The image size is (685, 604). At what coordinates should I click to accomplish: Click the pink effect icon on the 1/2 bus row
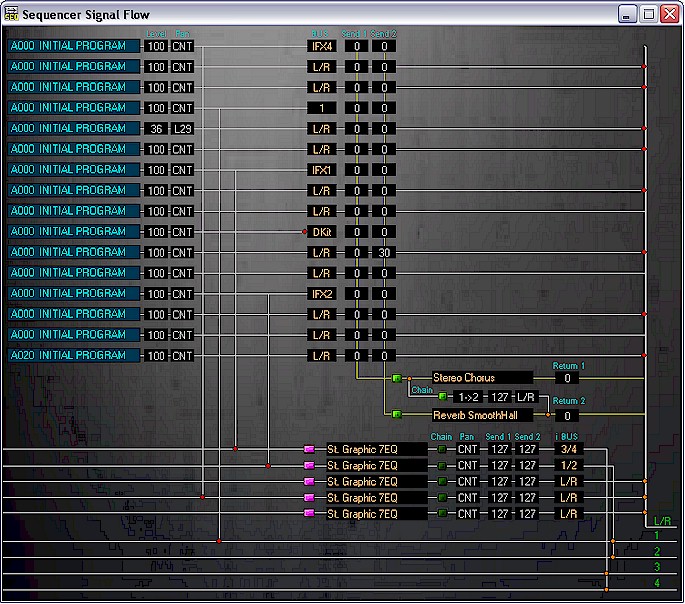(309, 466)
